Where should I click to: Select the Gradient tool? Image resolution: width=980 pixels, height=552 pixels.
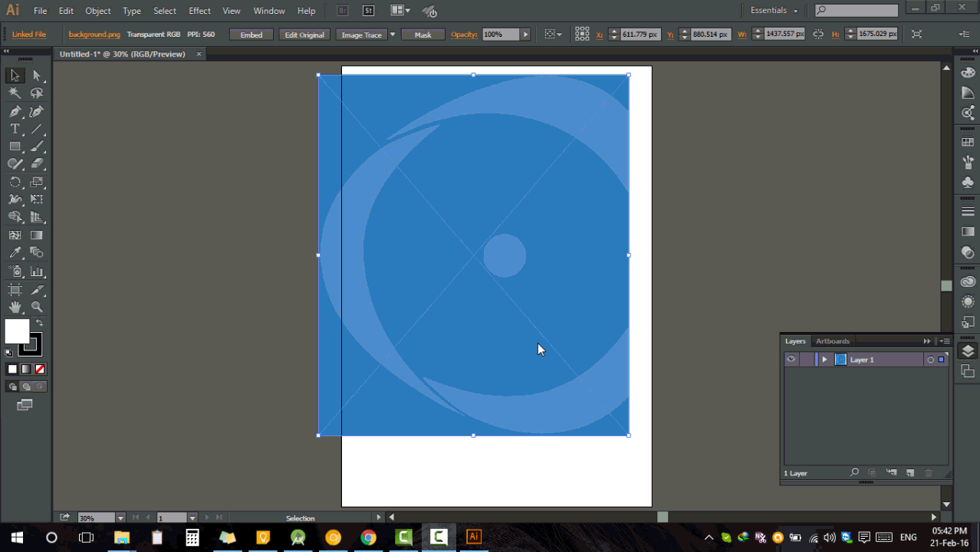tap(37, 235)
